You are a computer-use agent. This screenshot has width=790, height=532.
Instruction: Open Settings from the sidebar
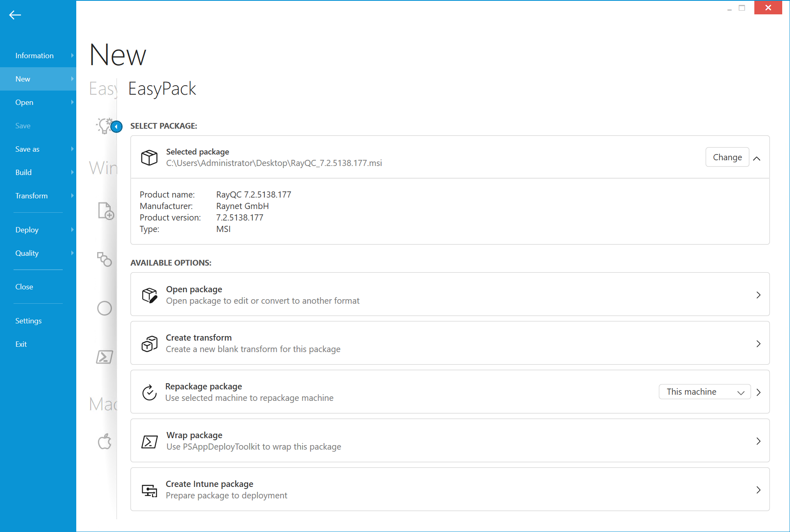tap(38, 321)
